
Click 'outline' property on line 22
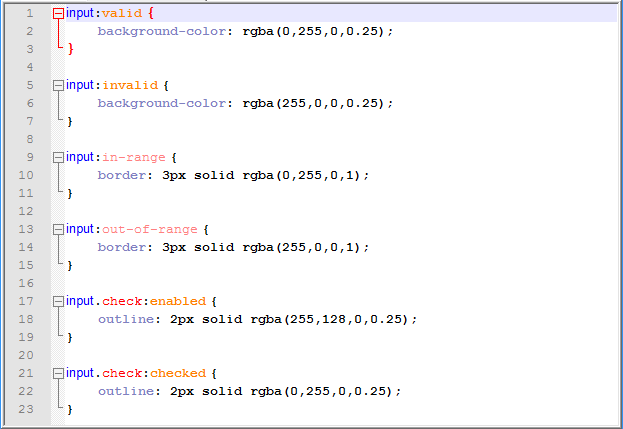point(126,391)
